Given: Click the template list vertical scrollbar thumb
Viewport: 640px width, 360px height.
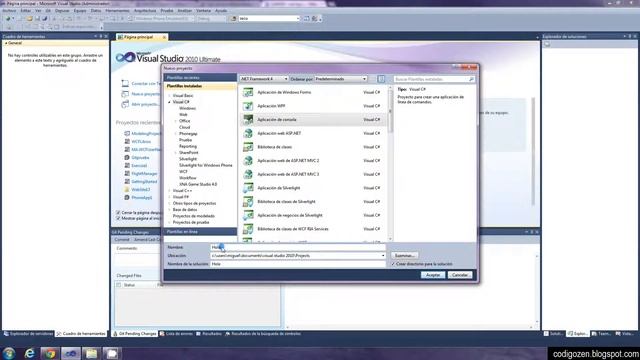Looking at the screenshot, I should click(390, 110).
